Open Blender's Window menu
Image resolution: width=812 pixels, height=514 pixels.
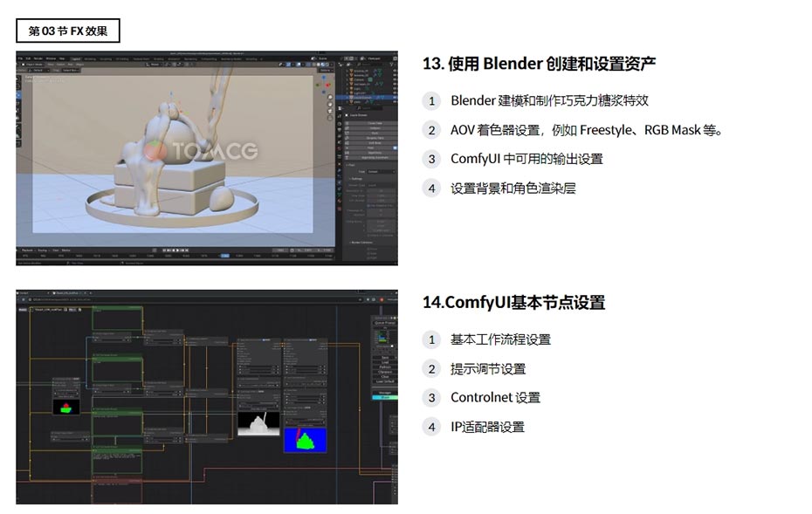pos(51,58)
